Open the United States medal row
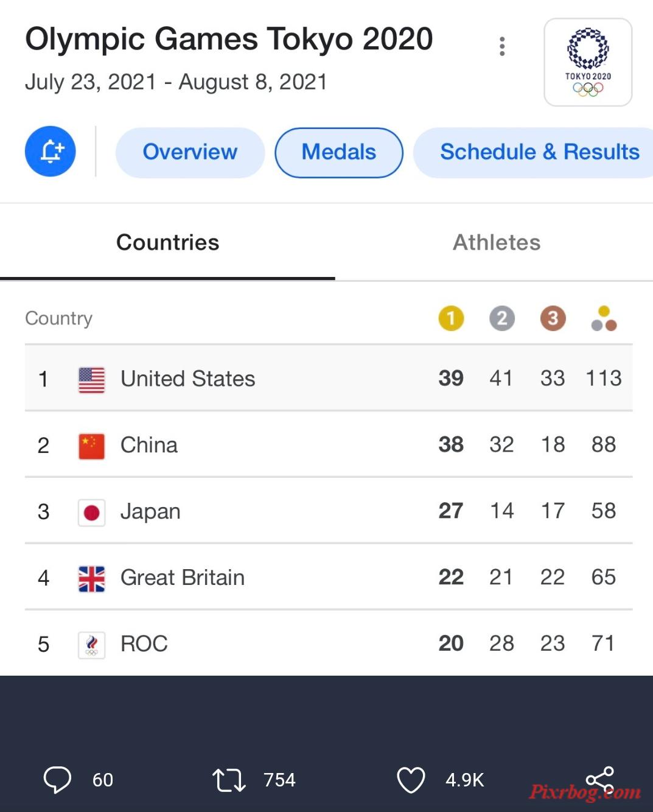Image resolution: width=653 pixels, height=812 pixels. pyautogui.click(x=329, y=378)
